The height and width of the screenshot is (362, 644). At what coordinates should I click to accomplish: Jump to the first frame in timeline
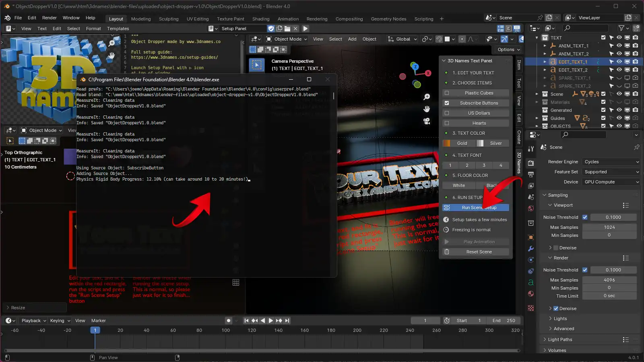(x=246, y=321)
